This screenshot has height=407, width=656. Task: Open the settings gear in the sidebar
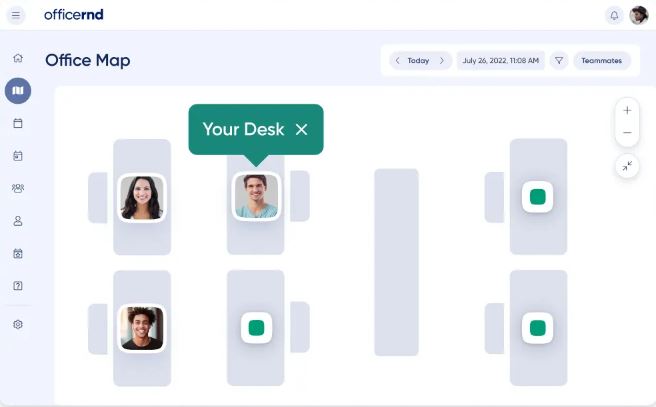(x=18, y=324)
